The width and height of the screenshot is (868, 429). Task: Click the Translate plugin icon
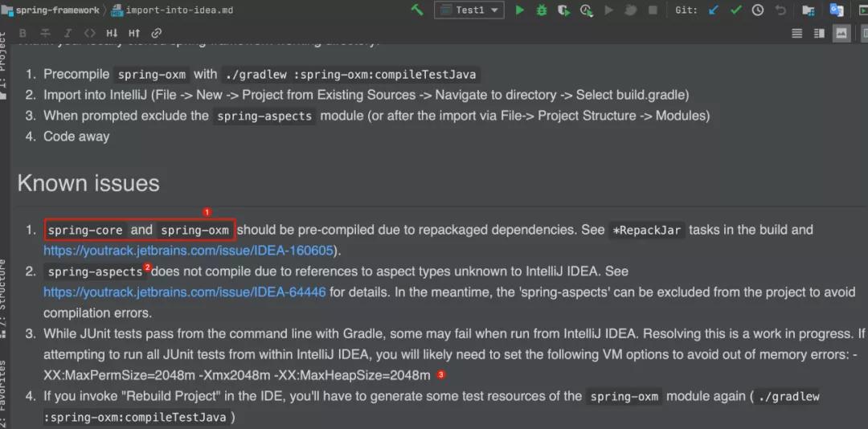837,10
